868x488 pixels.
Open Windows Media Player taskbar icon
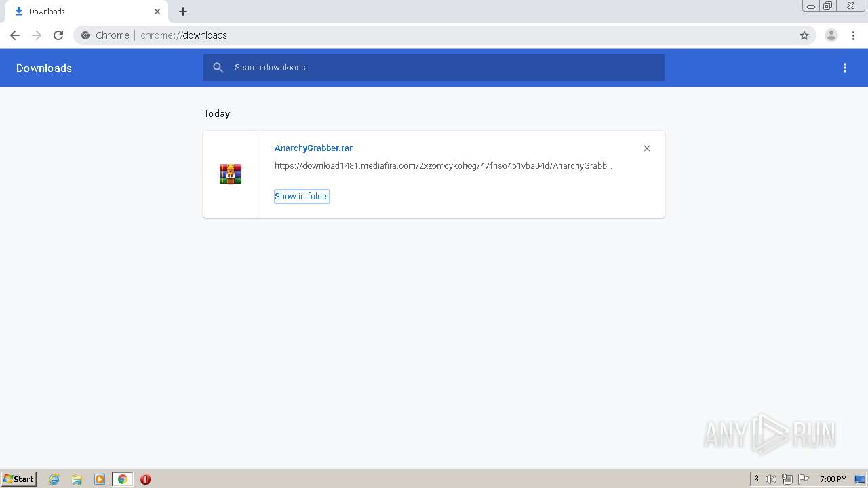pos(100,479)
